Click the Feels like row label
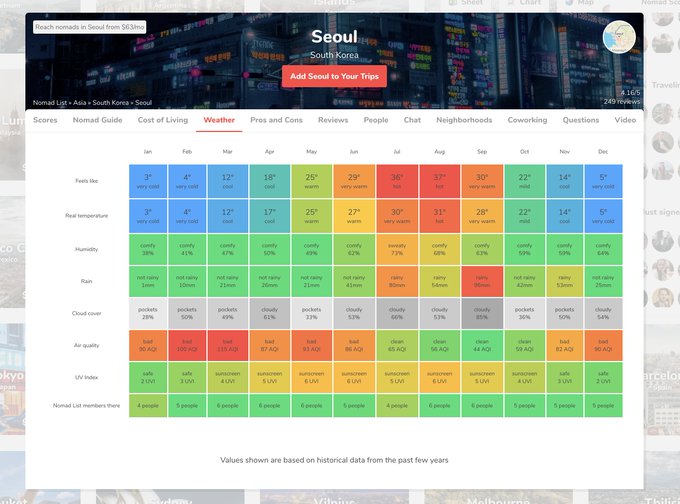The height and width of the screenshot is (504, 680). [87, 181]
